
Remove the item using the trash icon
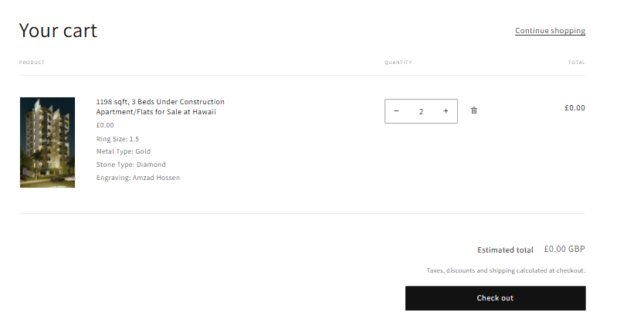[x=474, y=110]
